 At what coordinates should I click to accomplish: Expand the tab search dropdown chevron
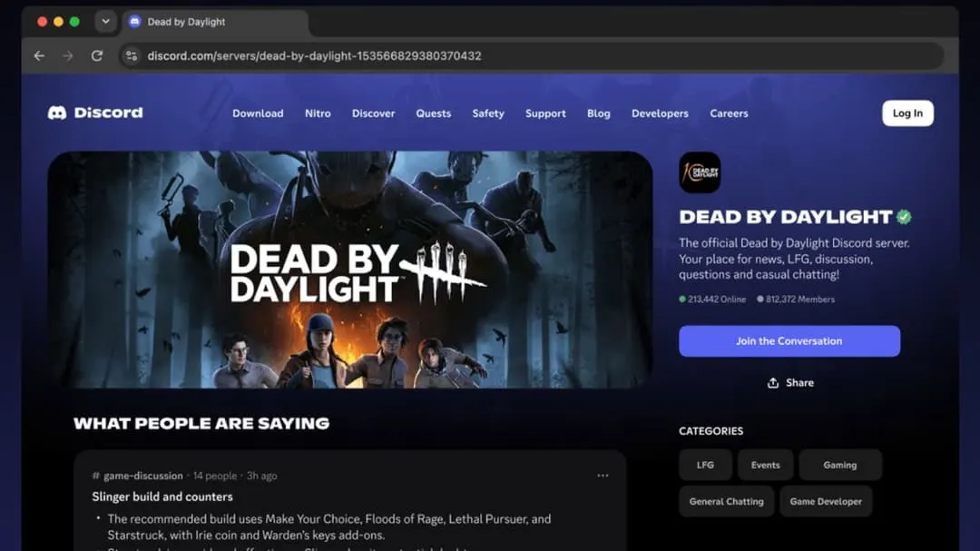(105, 21)
